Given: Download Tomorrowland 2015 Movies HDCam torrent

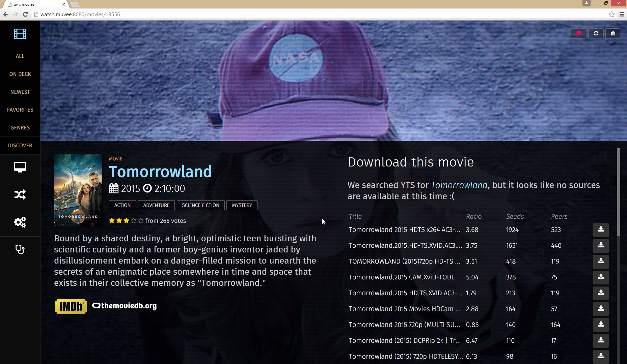Looking at the screenshot, I should tap(601, 309).
